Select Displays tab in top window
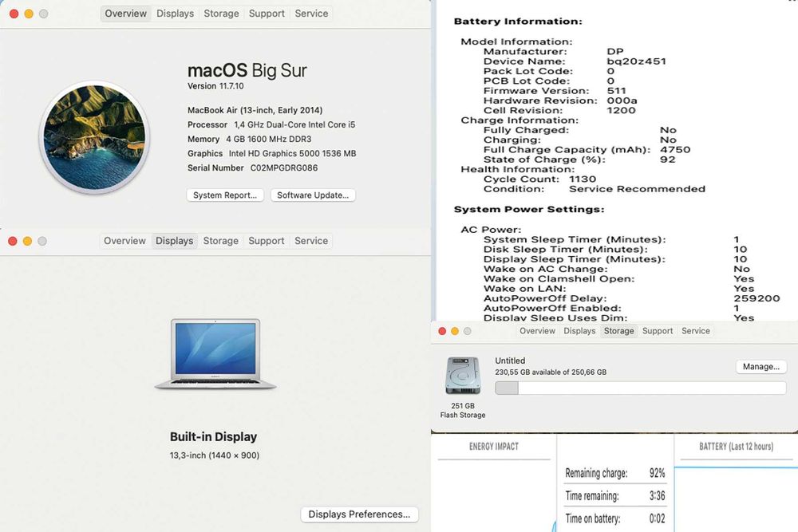 (175, 14)
